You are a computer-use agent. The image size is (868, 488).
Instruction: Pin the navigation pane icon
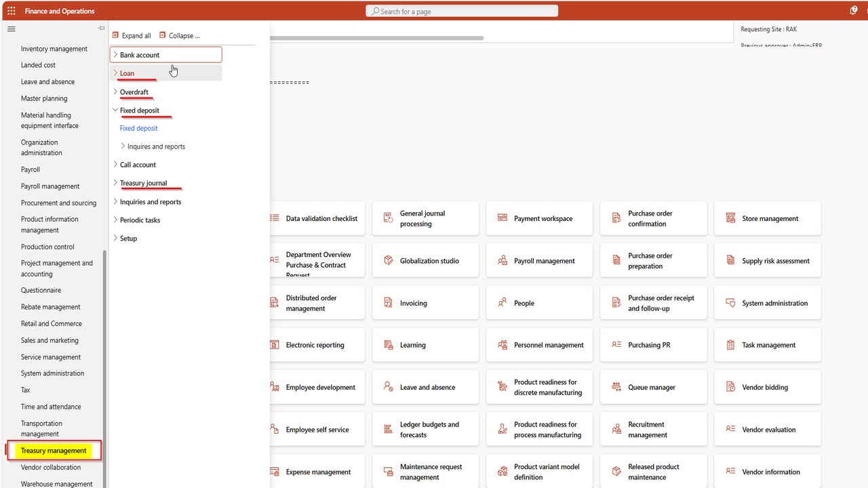[101, 28]
